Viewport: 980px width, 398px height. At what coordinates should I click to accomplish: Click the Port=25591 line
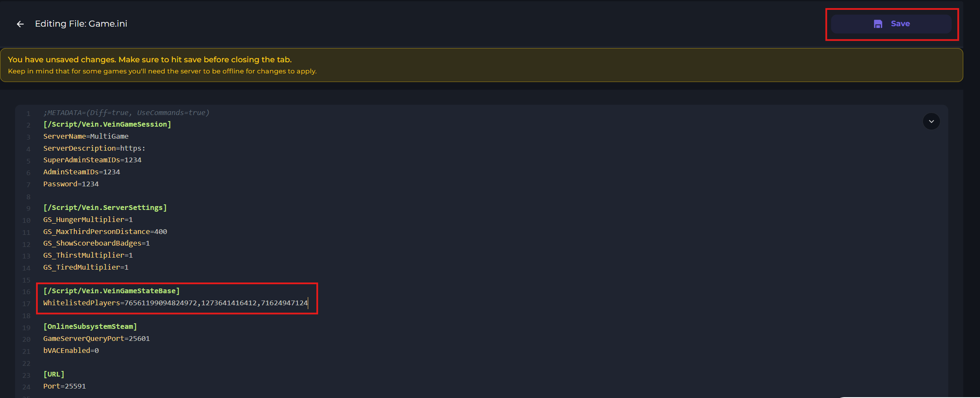point(64,386)
